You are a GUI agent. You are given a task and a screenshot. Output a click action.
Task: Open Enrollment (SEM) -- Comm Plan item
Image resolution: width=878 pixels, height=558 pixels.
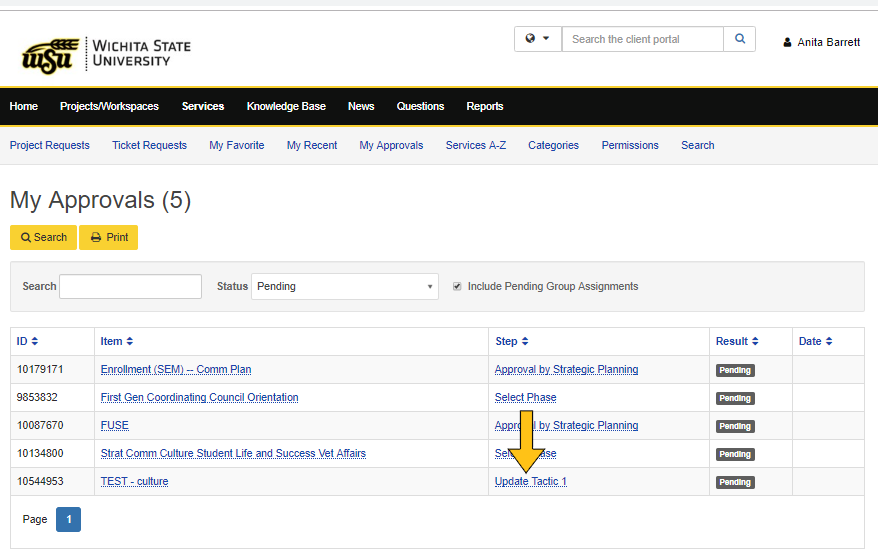(x=176, y=369)
